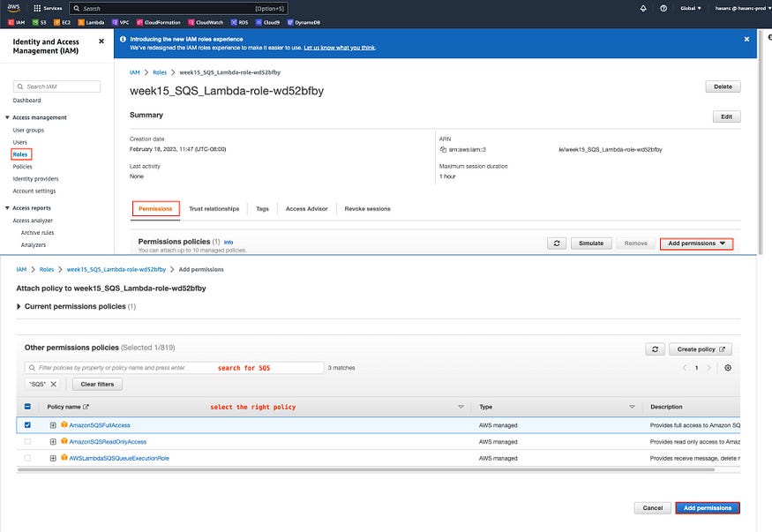Open VPC shortcut in favorites bar
This screenshot has height=532, width=772.
coord(121,22)
